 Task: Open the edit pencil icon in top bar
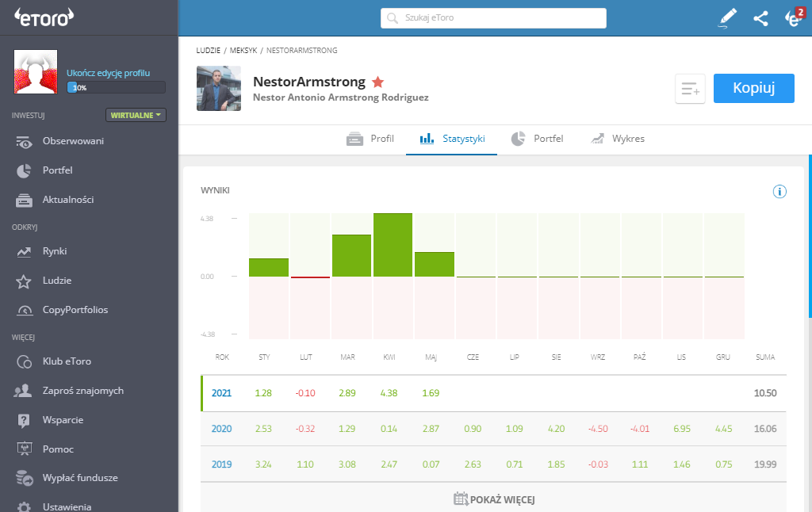[x=728, y=18]
